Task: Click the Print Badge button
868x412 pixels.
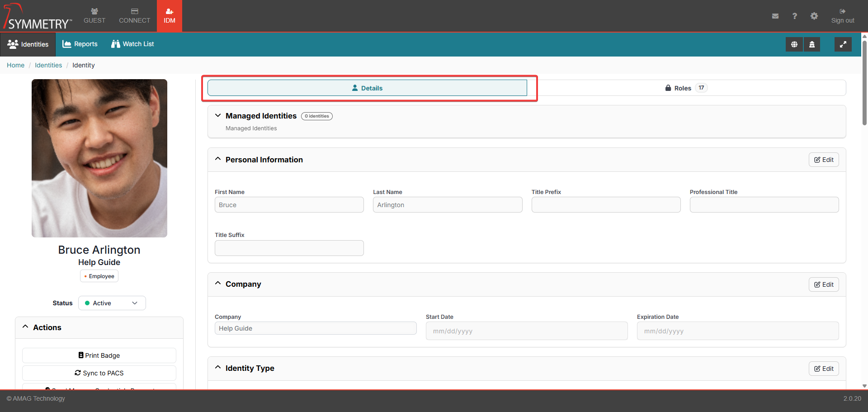Action: coord(99,355)
